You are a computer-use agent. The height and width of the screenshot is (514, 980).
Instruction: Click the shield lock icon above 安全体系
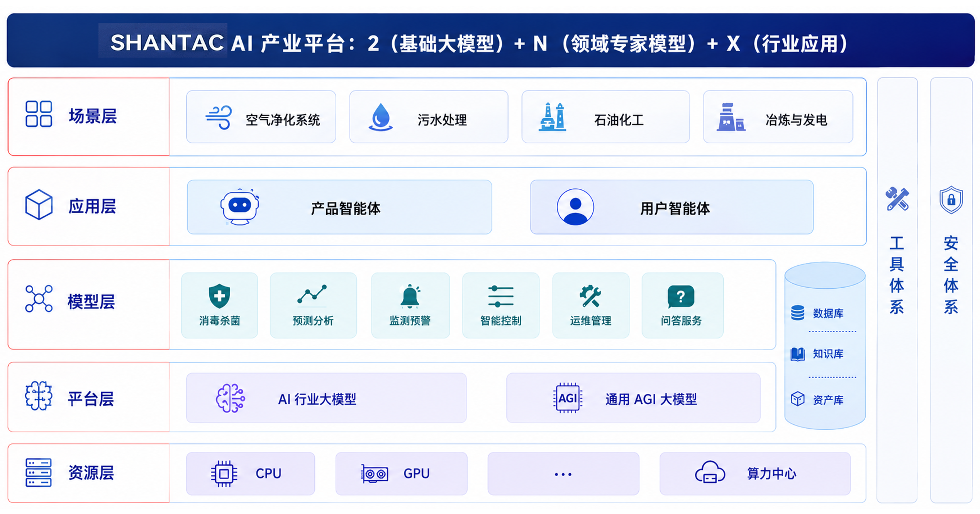pyautogui.click(x=951, y=200)
